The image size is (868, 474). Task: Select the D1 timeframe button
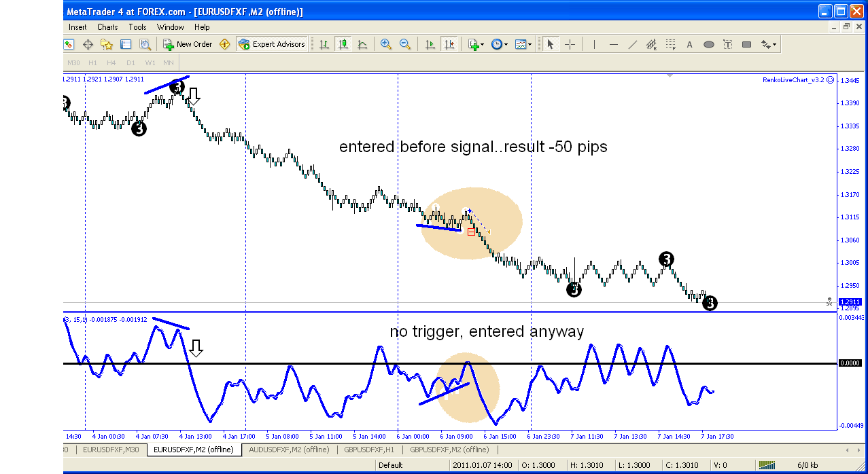(x=131, y=63)
